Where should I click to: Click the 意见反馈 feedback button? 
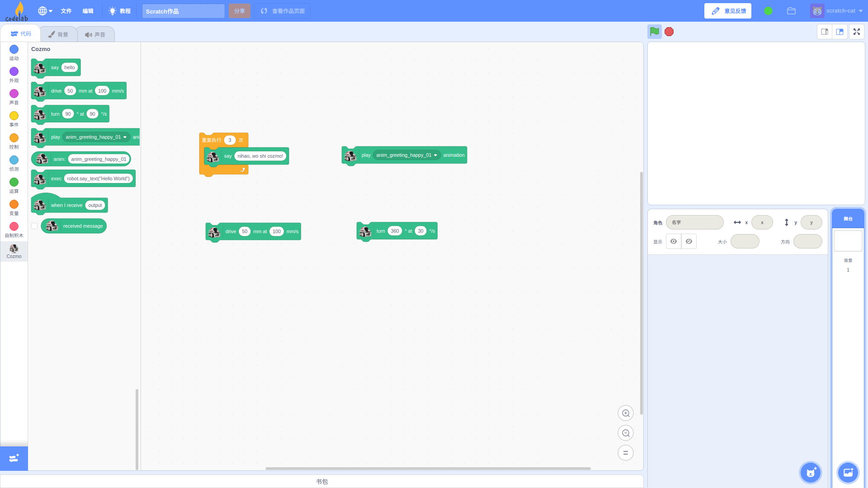pos(727,10)
